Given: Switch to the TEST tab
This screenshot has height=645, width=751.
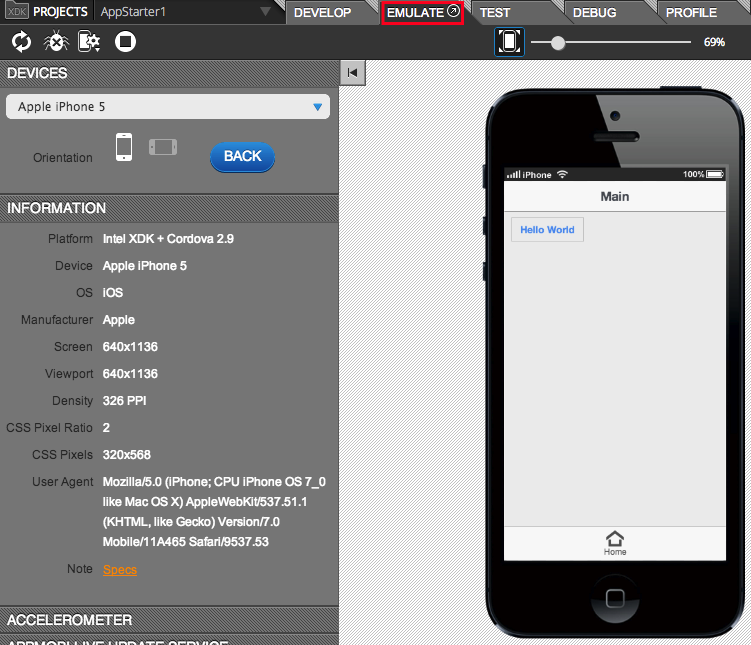Looking at the screenshot, I should click(495, 12).
